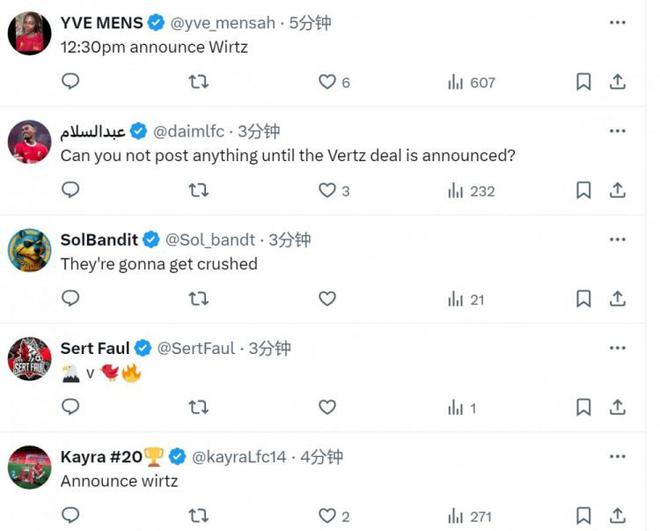Screen dimensions: 660x531
Task: Bookmark Sert Faul's tweet
Action: pos(583,407)
